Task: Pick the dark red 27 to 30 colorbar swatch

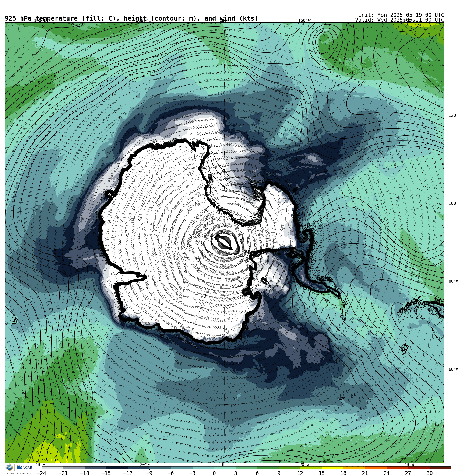Action: coord(419,468)
